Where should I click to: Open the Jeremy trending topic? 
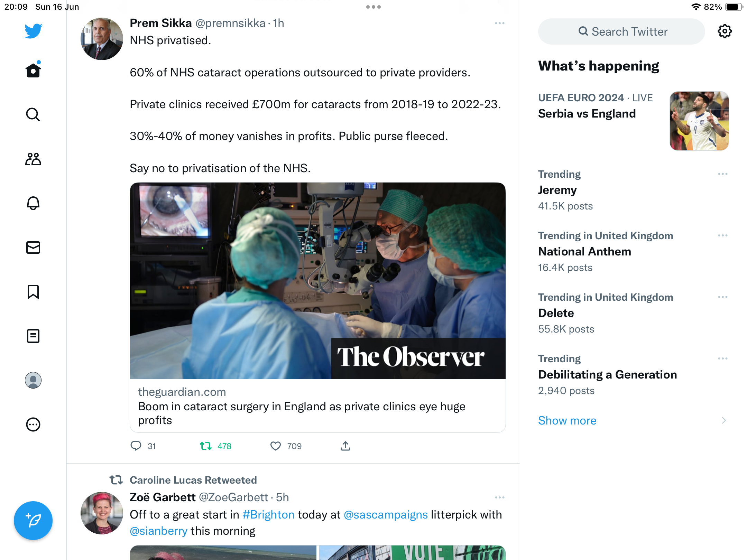point(557,190)
